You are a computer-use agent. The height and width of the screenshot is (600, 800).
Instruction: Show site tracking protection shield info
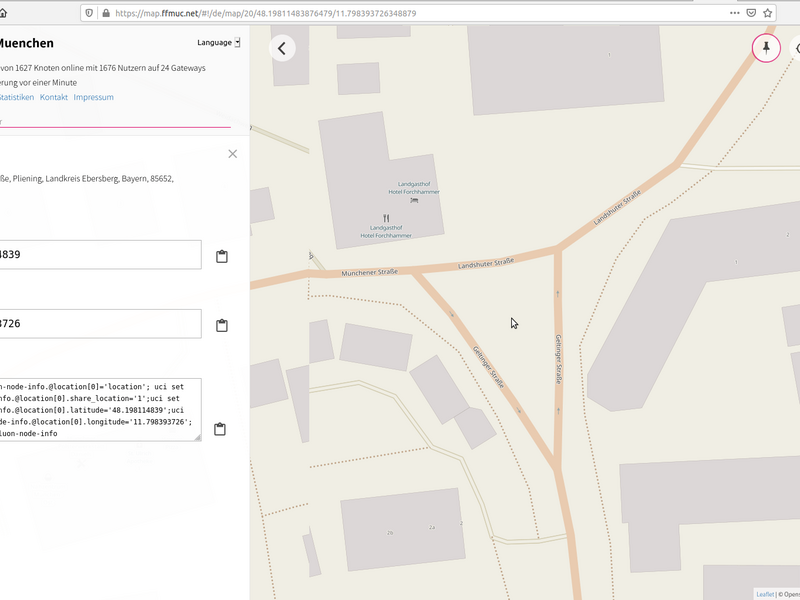(x=89, y=13)
